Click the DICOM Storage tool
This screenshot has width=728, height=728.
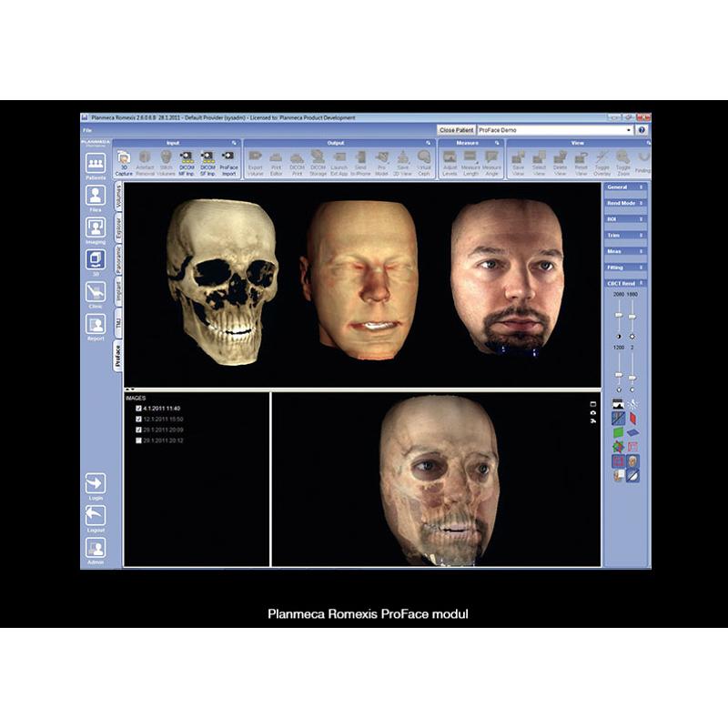318,163
